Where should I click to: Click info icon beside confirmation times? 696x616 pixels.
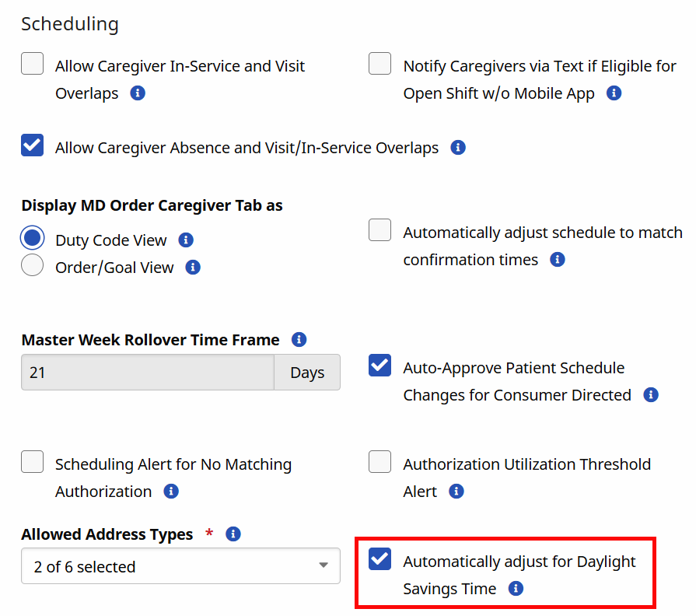click(x=557, y=260)
